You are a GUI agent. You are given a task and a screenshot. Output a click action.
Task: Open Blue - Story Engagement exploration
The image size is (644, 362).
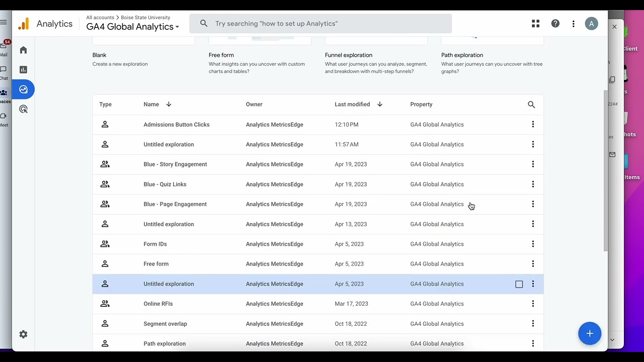(x=175, y=164)
